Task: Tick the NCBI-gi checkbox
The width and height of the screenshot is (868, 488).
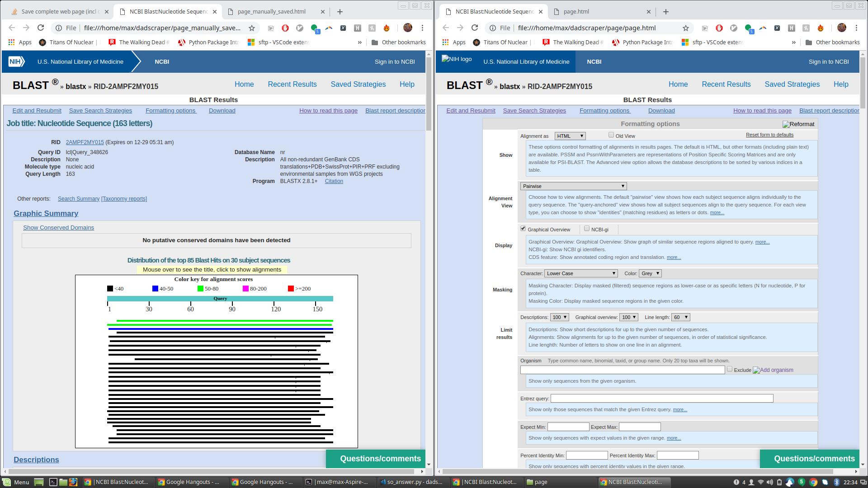Action: (x=587, y=229)
